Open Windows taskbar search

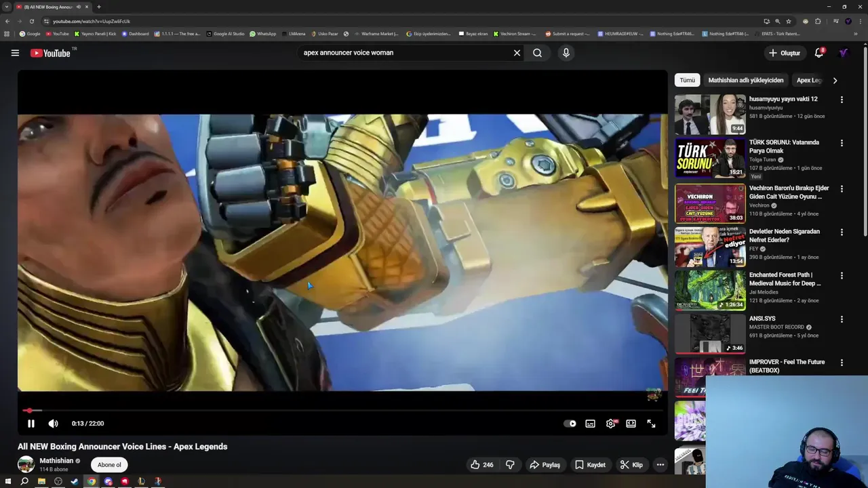pos(24,481)
